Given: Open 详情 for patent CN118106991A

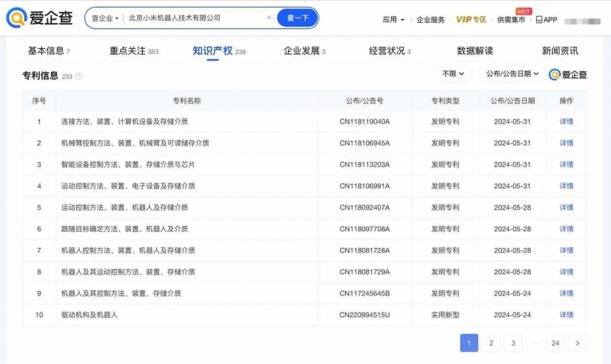Looking at the screenshot, I should tap(566, 185).
